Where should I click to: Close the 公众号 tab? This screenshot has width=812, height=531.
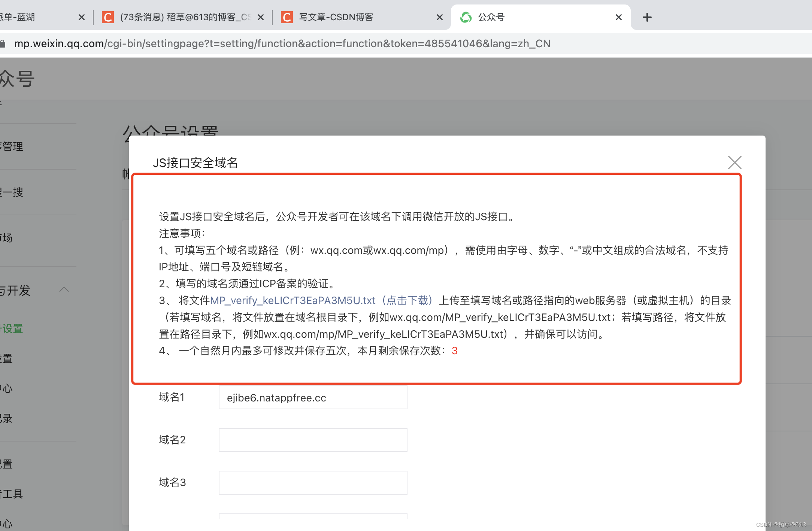click(619, 17)
